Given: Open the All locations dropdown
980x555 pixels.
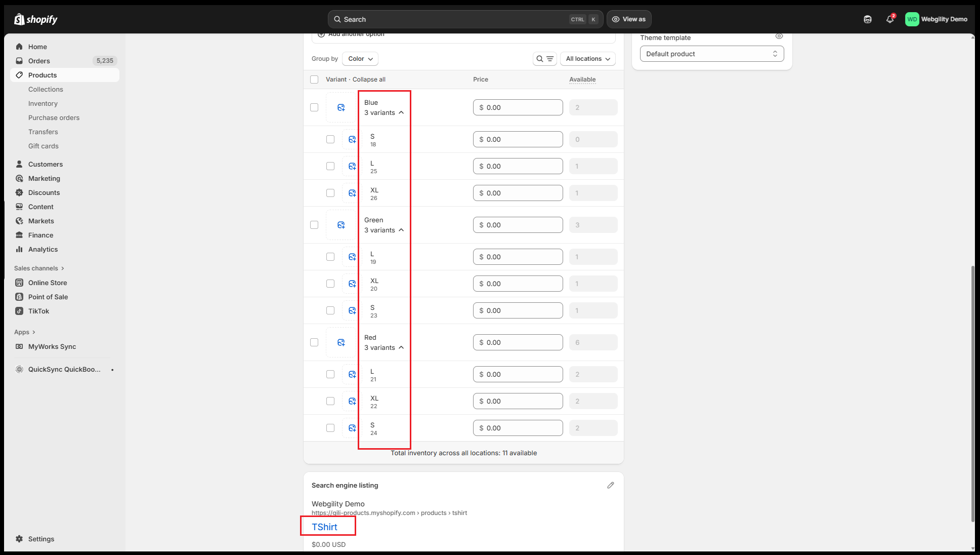Looking at the screenshot, I should click(x=587, y=59).
